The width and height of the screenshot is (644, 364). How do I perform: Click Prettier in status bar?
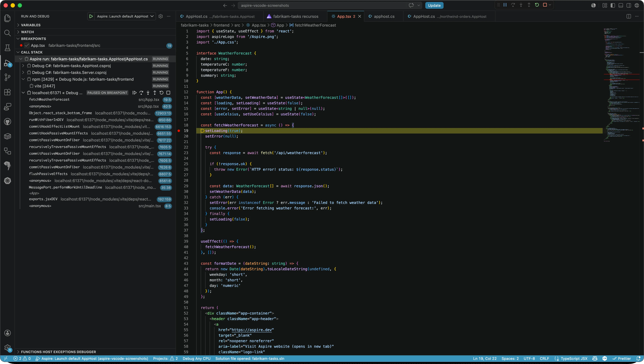click(622, 358)
